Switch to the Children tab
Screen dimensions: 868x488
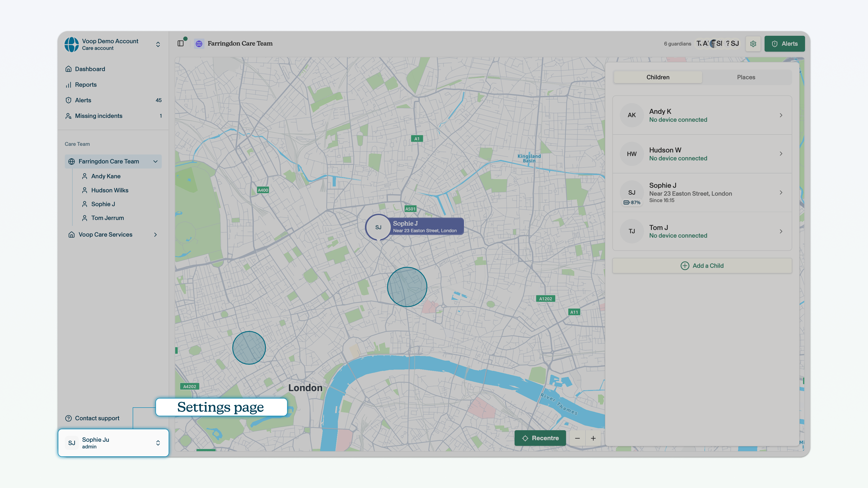(x=658, y=77)
